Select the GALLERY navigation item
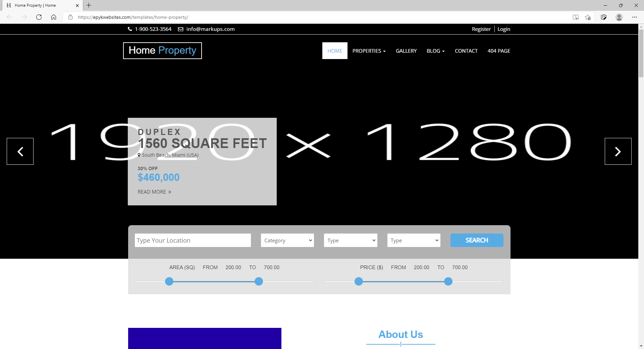This screenshot has width=644, height=349. tap(406, 51)
